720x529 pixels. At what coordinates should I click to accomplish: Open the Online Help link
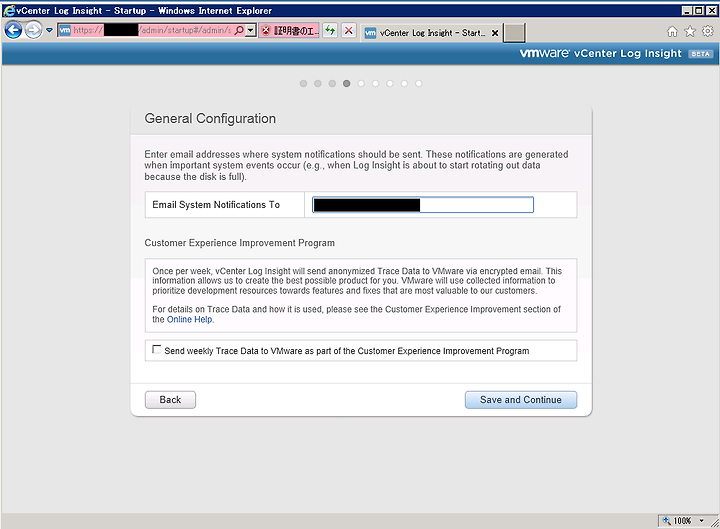point(189,320)
